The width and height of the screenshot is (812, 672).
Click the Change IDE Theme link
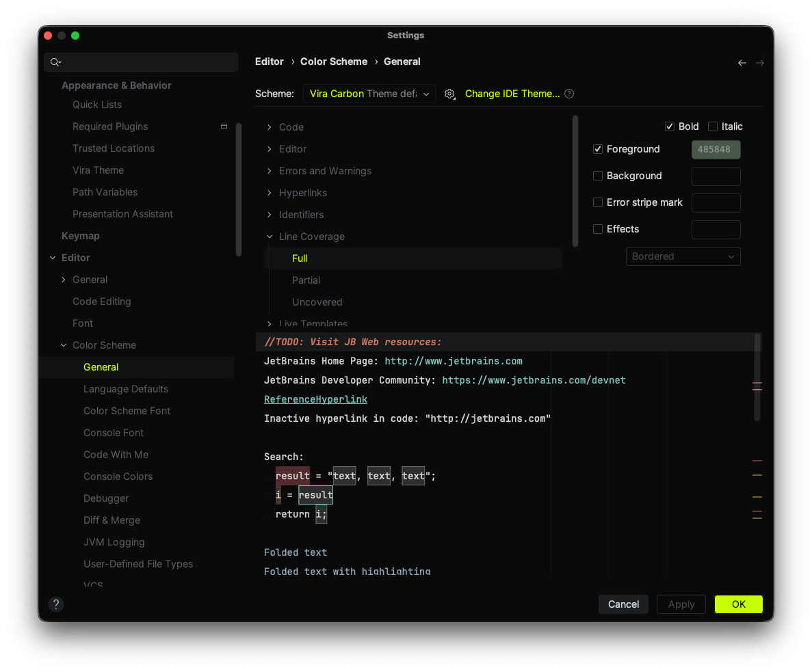click(x=512, y=94)
